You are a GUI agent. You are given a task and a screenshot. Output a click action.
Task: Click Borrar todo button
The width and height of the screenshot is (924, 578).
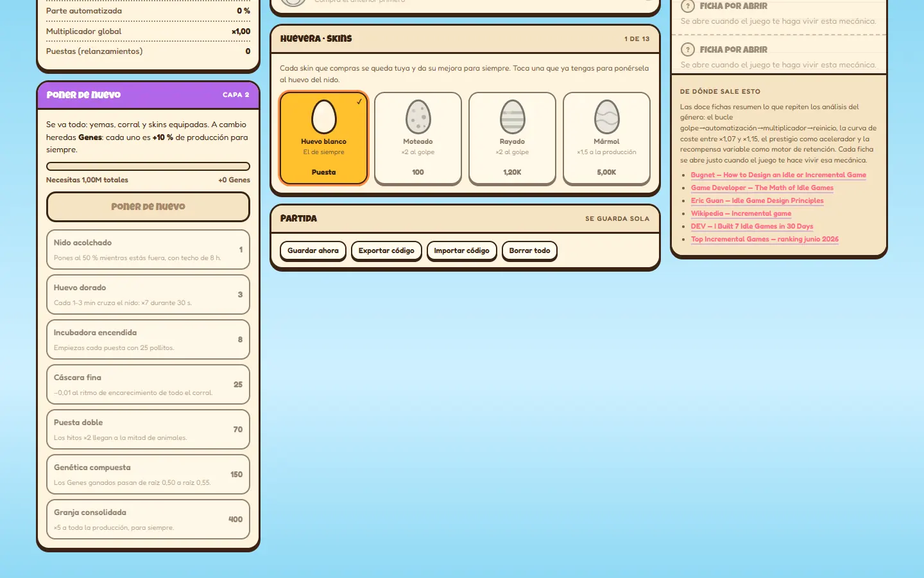(529, 250)
